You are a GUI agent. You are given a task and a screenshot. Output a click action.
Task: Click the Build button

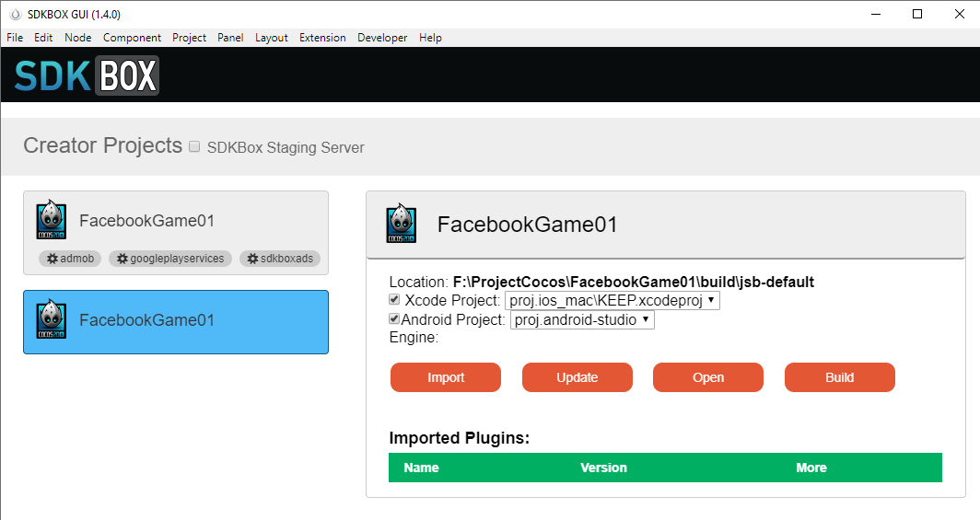(x=839, y=377)
